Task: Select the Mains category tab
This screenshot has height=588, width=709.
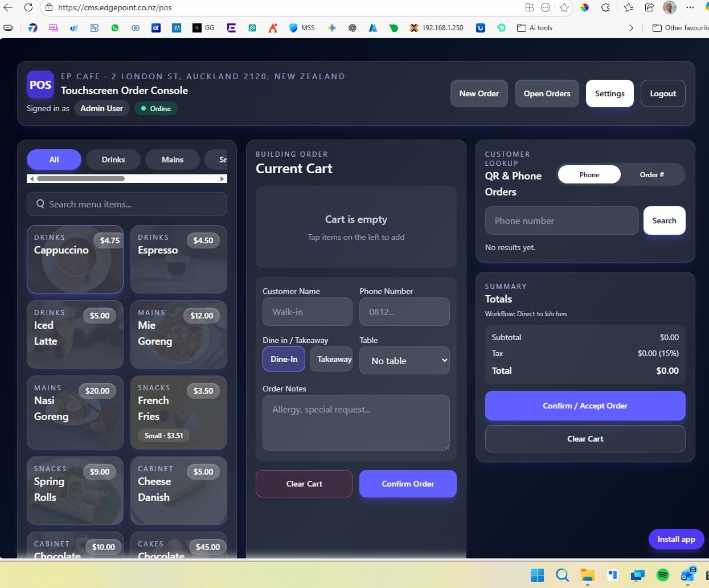Action: (x=172, y=160)
